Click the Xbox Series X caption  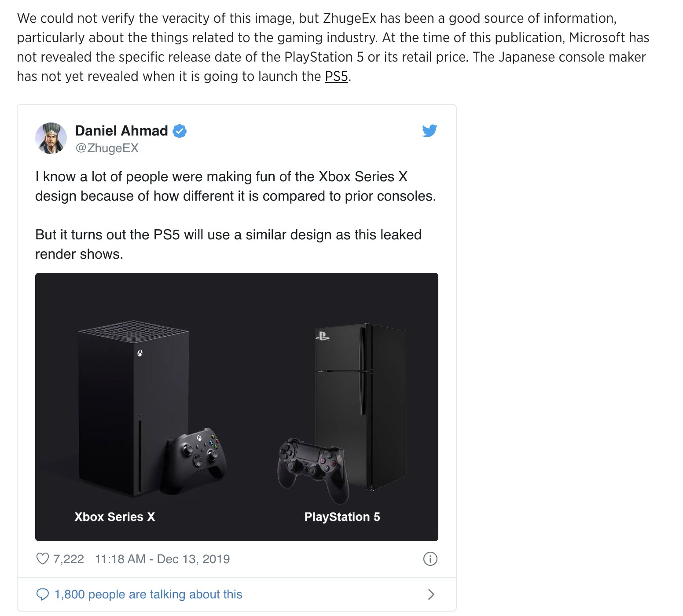coord(115,517)
